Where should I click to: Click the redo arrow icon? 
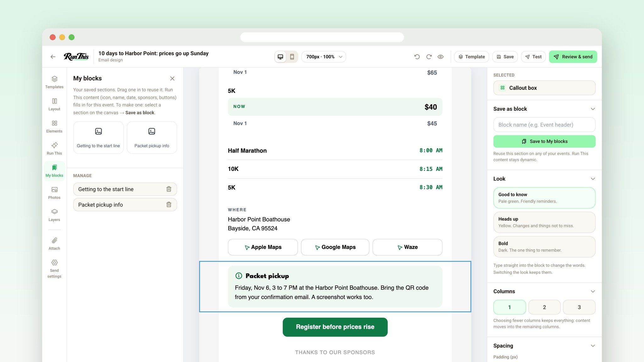[x=429, y=57]
